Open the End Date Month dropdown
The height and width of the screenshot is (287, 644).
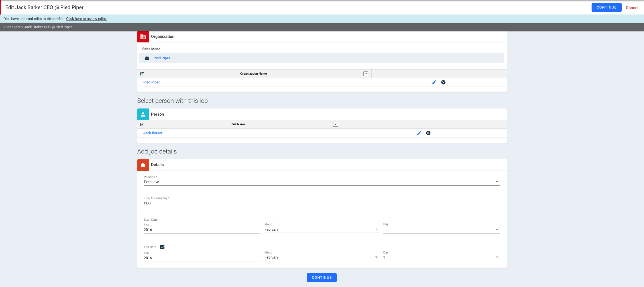(x=322, y=257)
